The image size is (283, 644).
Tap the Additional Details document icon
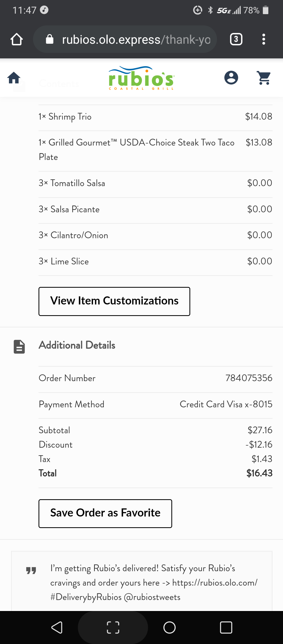(x=19, y=347)
